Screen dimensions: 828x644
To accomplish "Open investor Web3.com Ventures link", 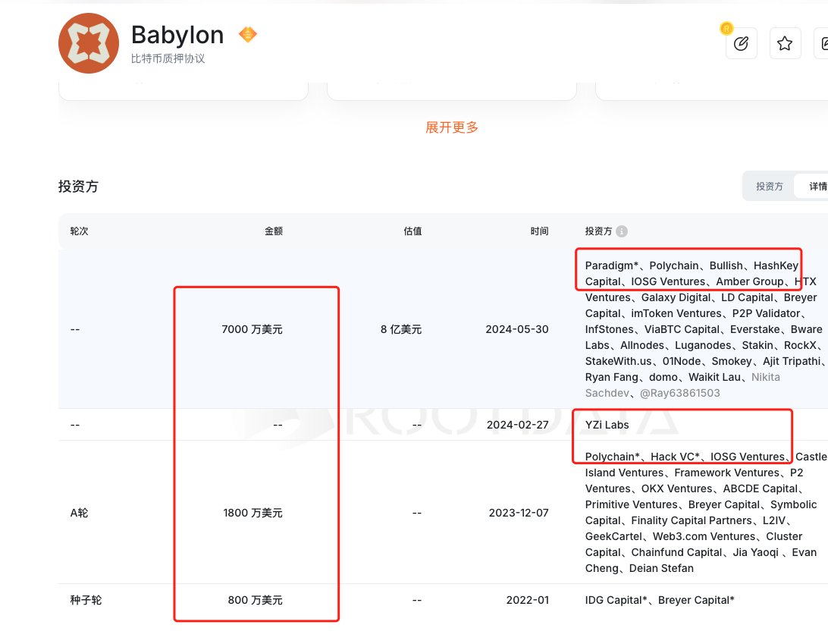I will (x=704, y=536).
